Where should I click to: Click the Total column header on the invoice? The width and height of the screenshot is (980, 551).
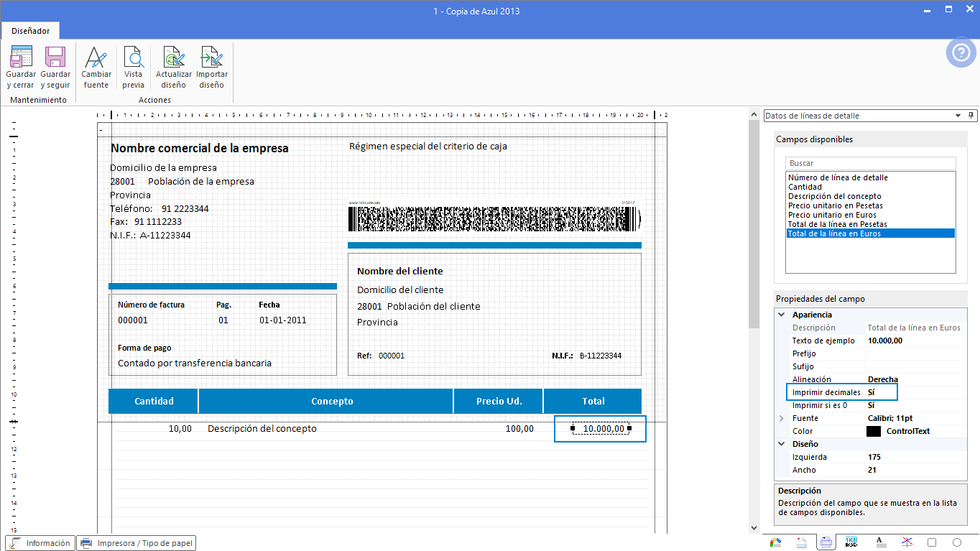(x=593, y=401)
